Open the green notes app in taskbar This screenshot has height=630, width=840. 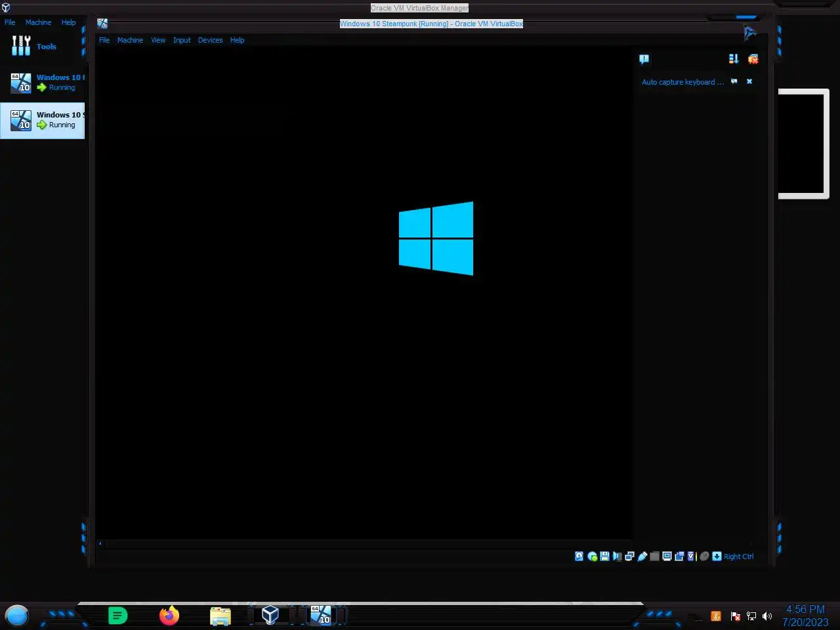click(117, 616)
